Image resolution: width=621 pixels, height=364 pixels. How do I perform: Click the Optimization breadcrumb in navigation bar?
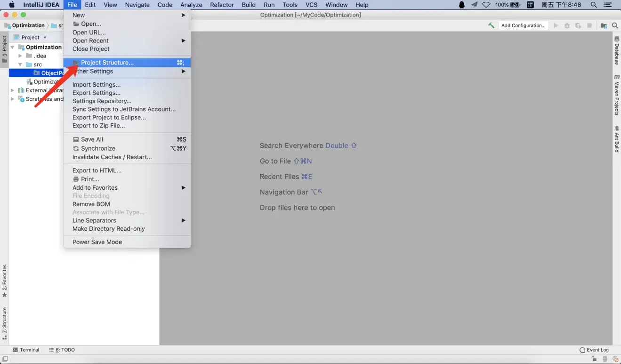(24, 25)
